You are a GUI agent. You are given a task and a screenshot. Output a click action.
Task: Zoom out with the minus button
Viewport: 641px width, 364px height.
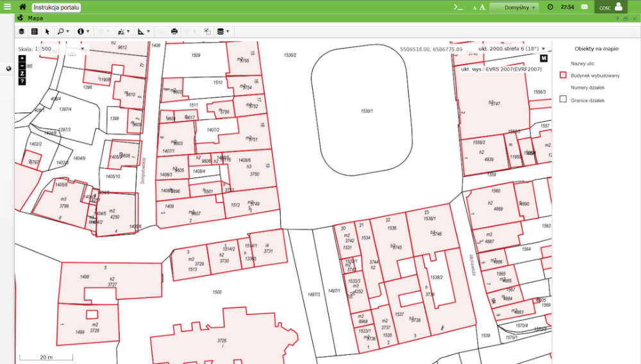pyautogui.click(x=22, y=65)
